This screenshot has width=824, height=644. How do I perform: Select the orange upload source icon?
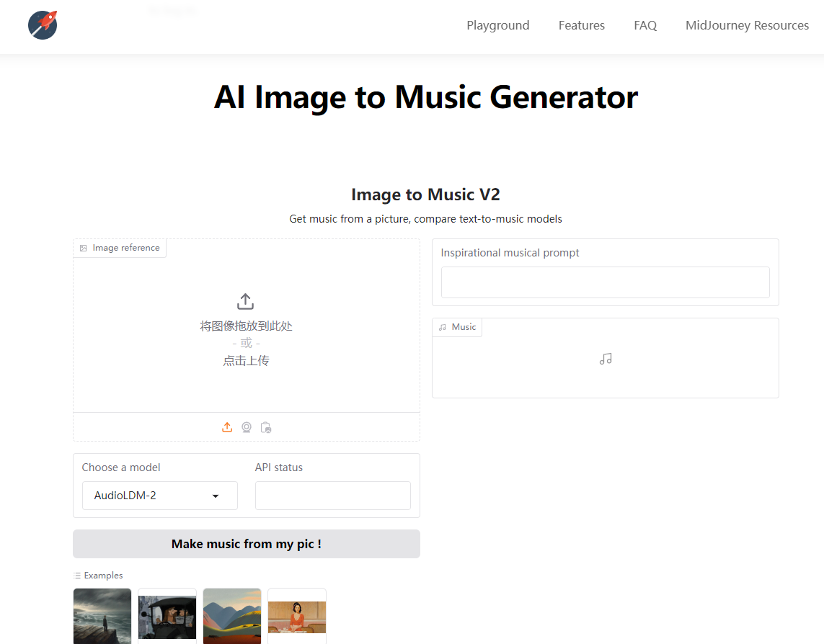[227, 427]
